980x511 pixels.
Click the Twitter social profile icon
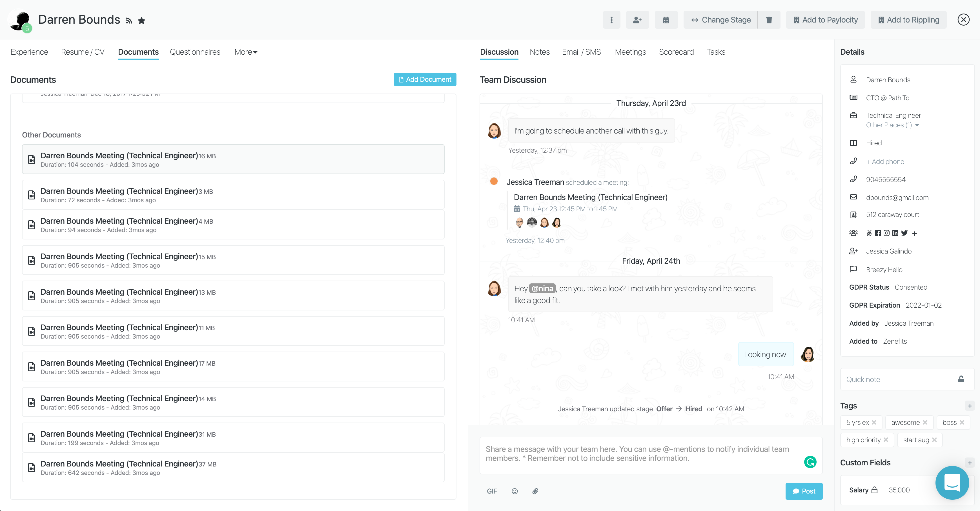pos(904,233)
